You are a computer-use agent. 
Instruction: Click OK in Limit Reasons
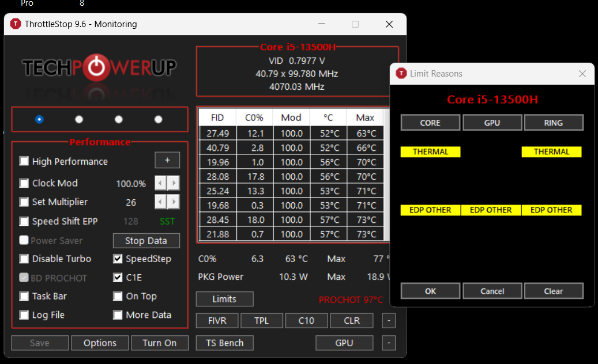(x=430, y=291)
